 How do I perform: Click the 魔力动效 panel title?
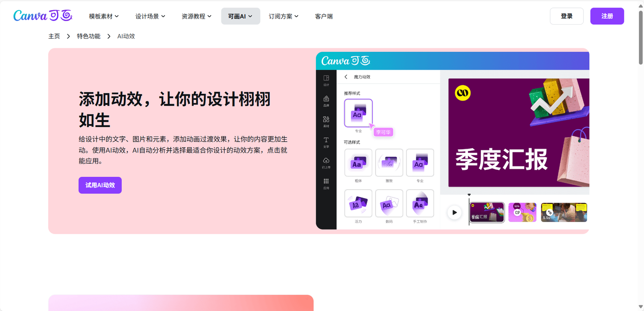coord(362,77)
